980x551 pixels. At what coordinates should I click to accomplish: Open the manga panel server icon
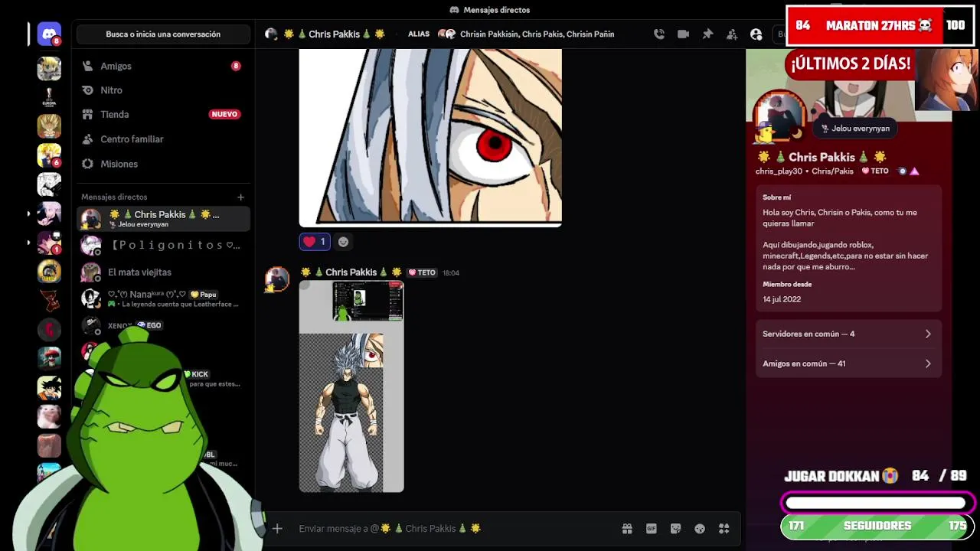[x=49, y=184]
